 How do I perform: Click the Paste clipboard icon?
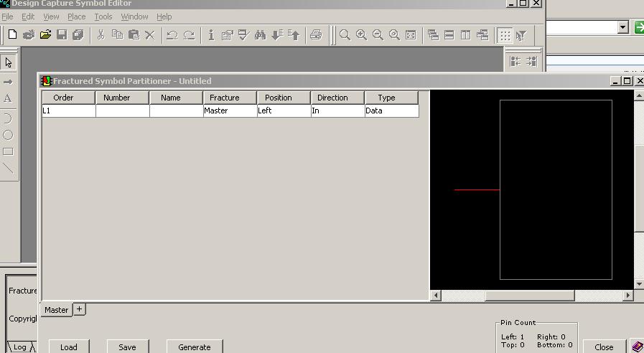coord(134,35)
